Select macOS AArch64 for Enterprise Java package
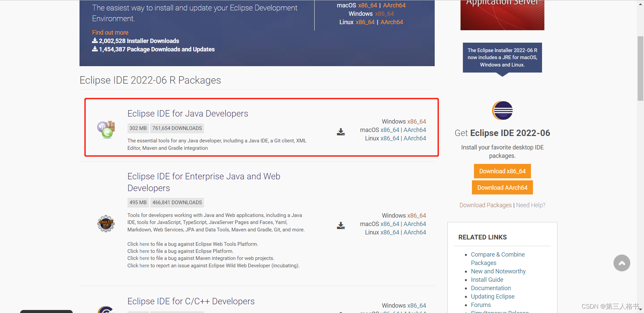The height and width of the screenshot is (313, 644). pos(415,224)
